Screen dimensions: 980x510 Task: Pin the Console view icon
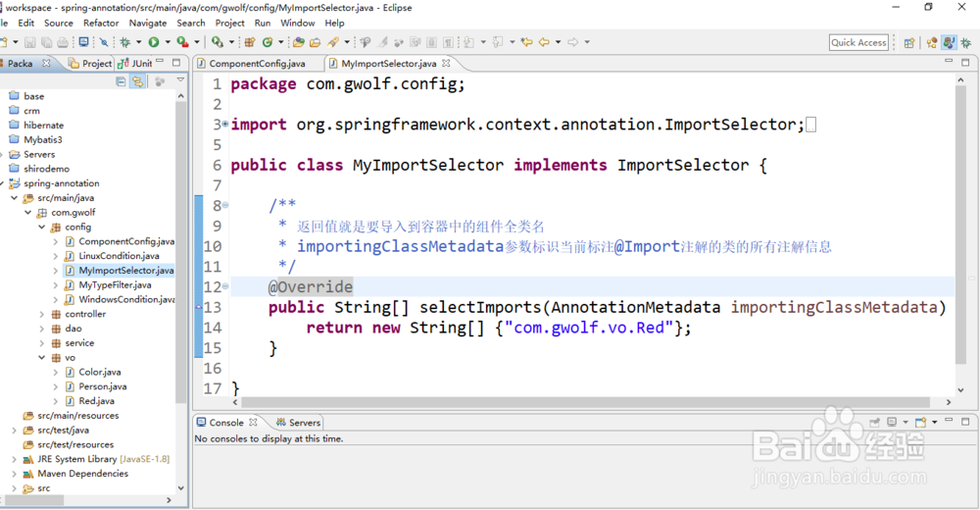click(x=874, y=423)
